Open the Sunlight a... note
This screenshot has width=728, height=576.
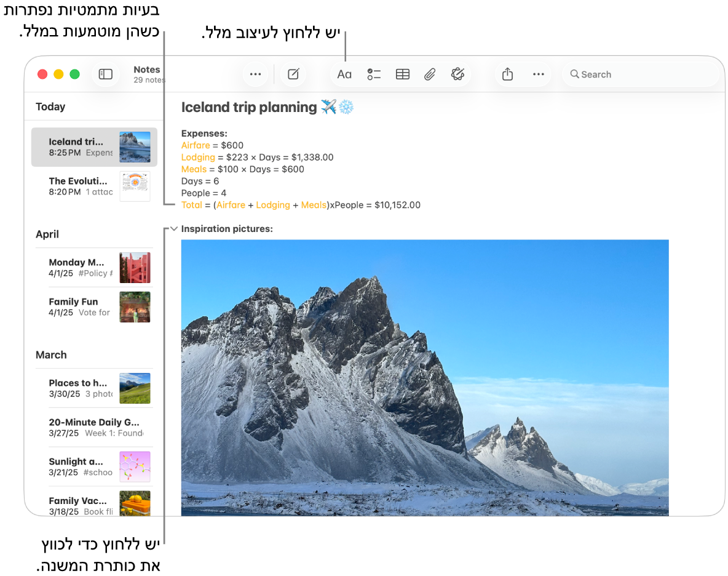tap(94, 467)
